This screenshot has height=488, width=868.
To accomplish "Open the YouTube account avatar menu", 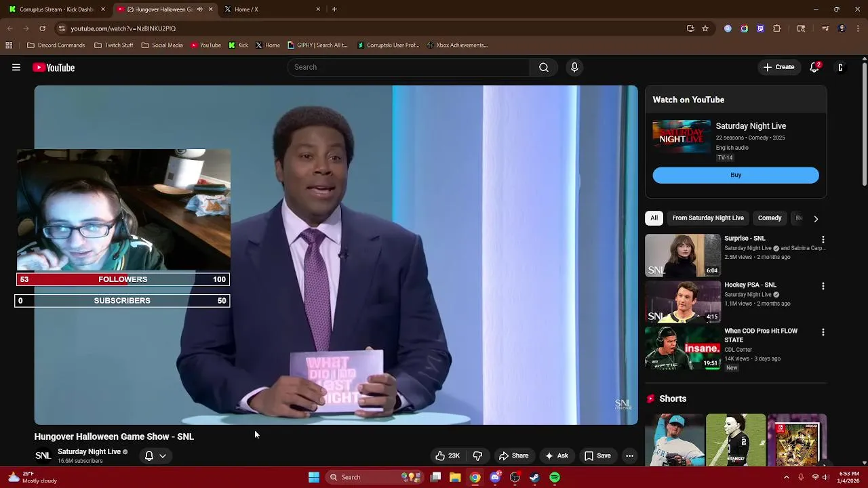I will 840,67.
